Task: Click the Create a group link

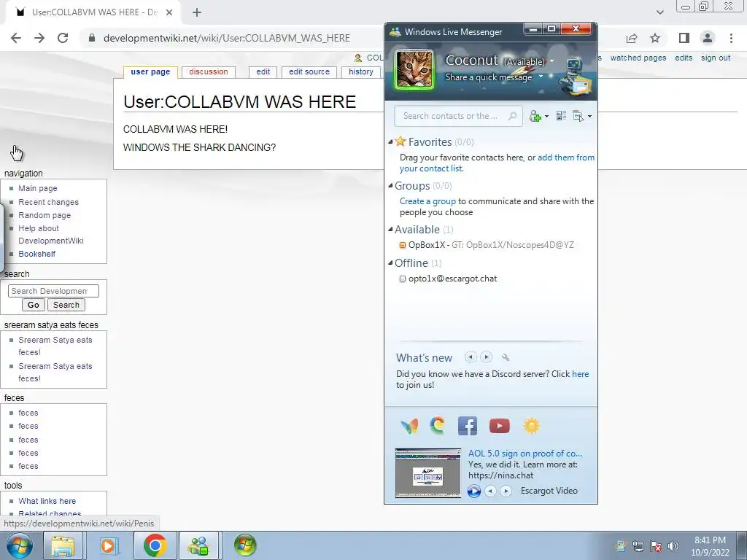Action: (427, 201)
